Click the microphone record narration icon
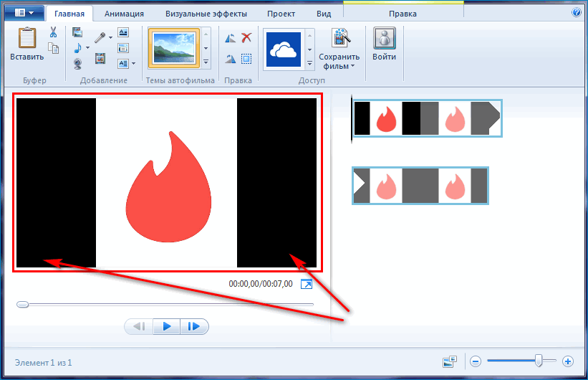 click(100, 36)
